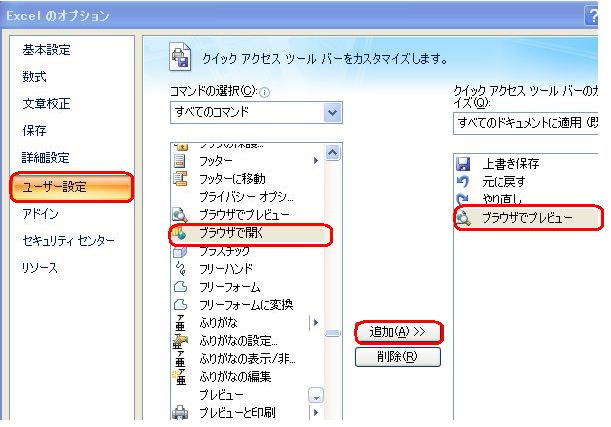Click the 上書き保存 text in right list
611x427 pixels.
click(x=511, y=164)
